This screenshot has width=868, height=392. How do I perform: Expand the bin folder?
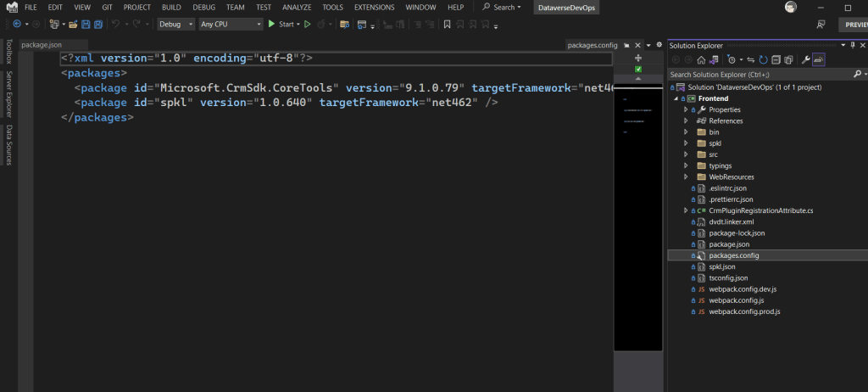coord(686,132)
